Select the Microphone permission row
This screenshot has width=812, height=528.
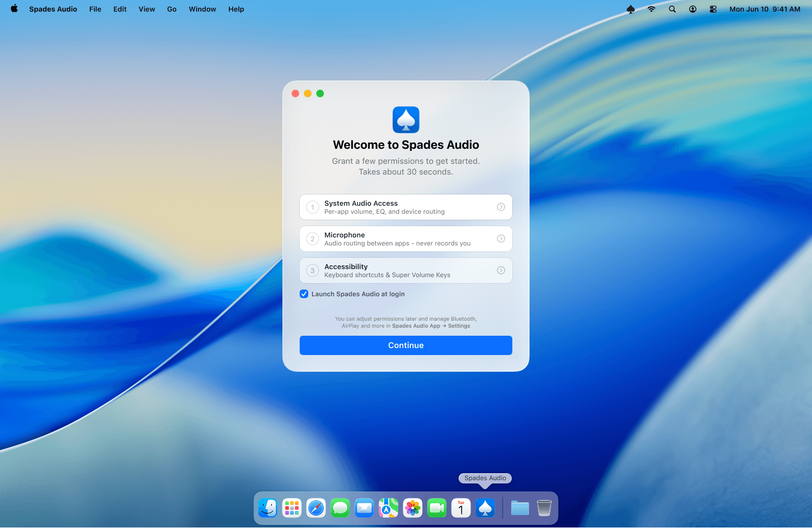397,239
